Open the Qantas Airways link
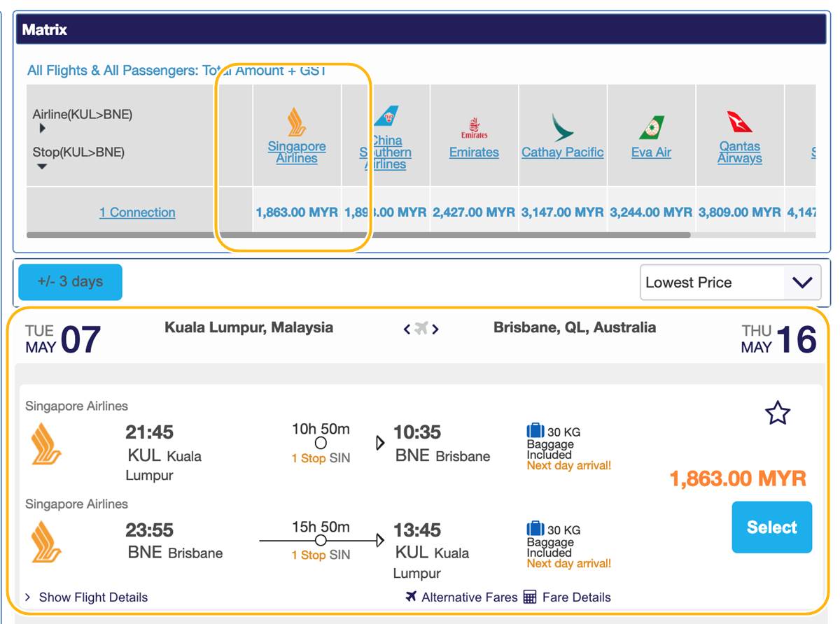The image size is (840, 624). tap(739, 153)
